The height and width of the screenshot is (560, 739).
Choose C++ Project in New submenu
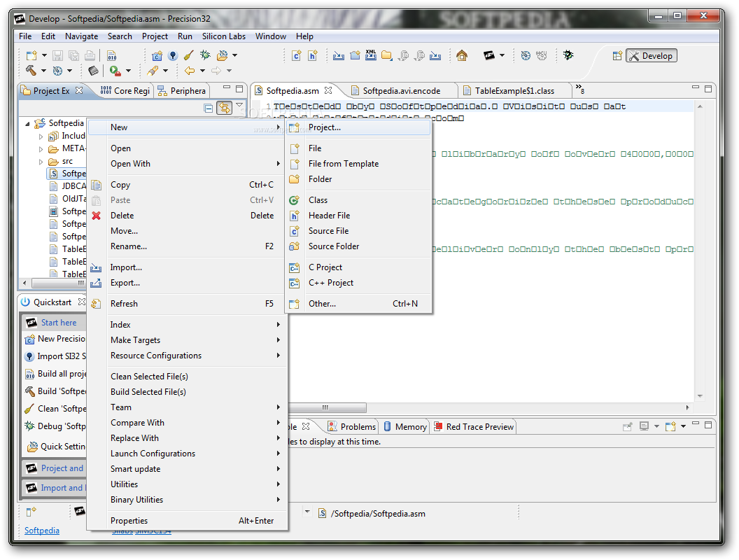coord(359,283)
